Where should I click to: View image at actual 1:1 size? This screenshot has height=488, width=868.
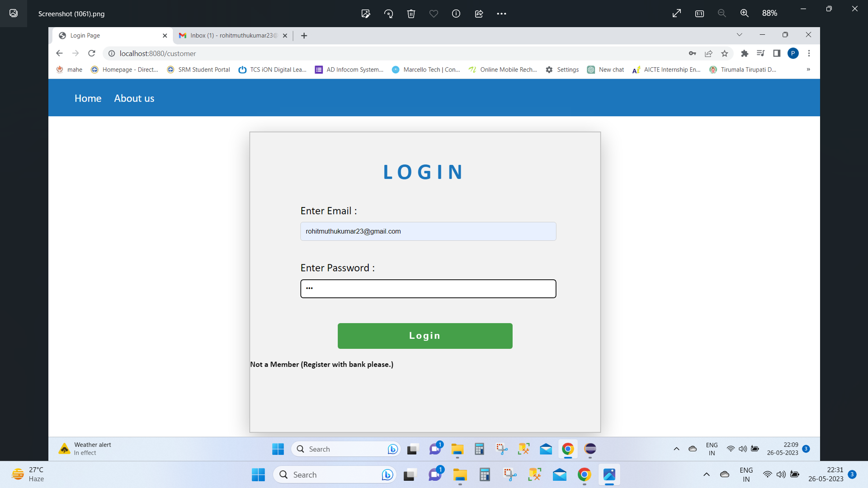click(x=699, y=14)
